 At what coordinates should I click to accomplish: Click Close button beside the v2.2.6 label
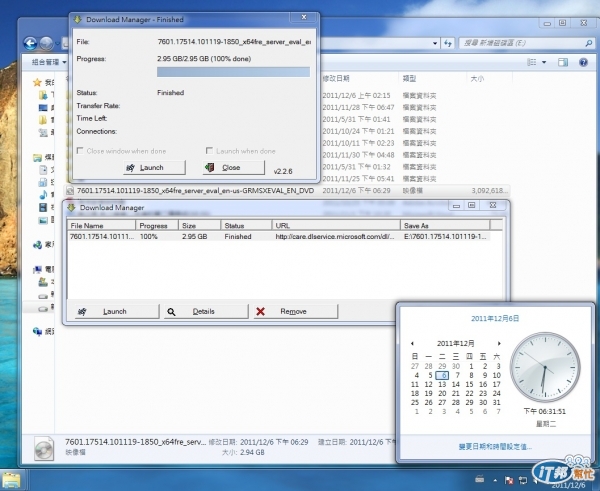[233, 168]
